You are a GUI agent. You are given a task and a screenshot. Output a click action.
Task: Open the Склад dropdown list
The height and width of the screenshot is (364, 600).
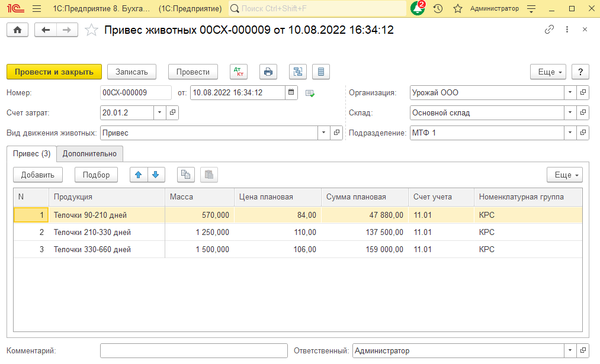(x=569, y=112)
